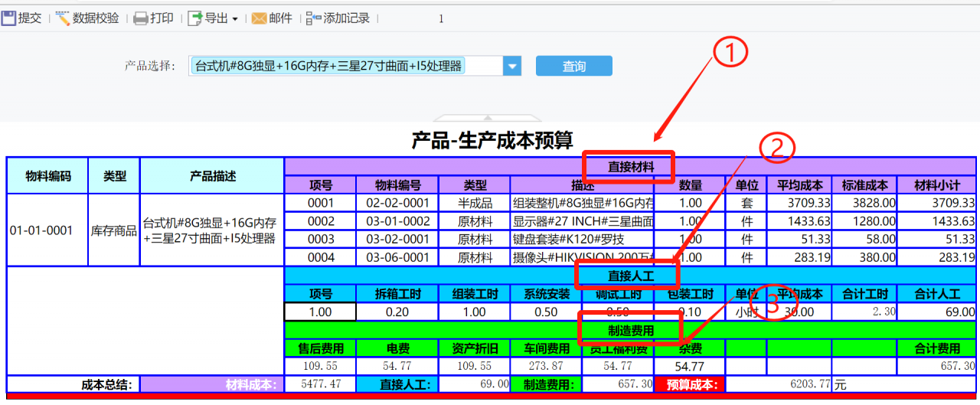Click the 产品描述 column header
This screenshot has width=980, height=405.
(x=213, y=175)
